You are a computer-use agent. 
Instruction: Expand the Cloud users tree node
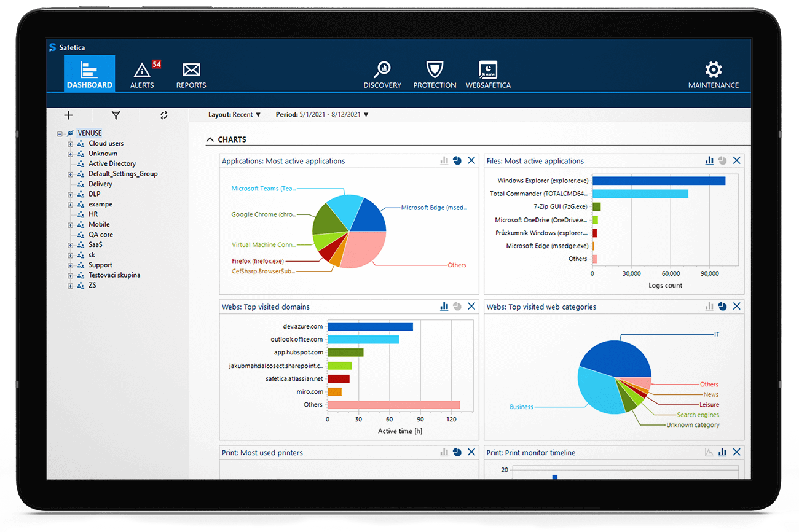[71, 144]
